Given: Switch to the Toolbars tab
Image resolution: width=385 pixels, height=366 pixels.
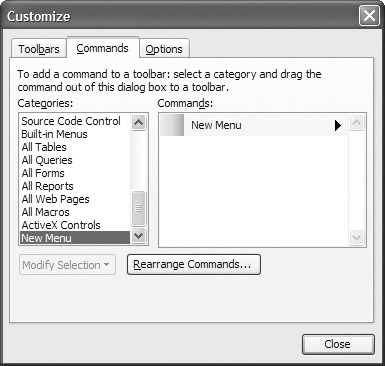Looking at the screenshot, I should point(39,49).
